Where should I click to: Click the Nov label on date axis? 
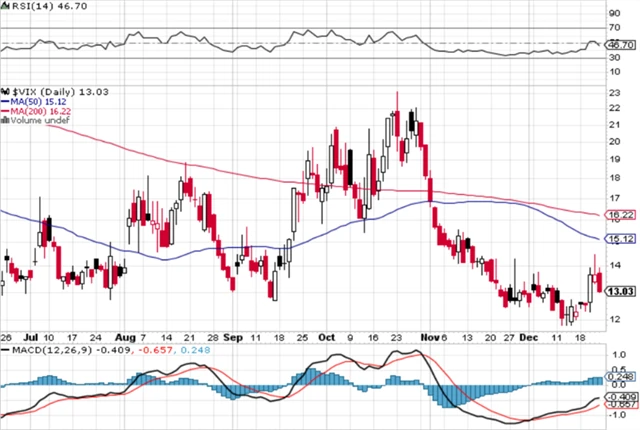pyautogui.click(x=428, y=339)
